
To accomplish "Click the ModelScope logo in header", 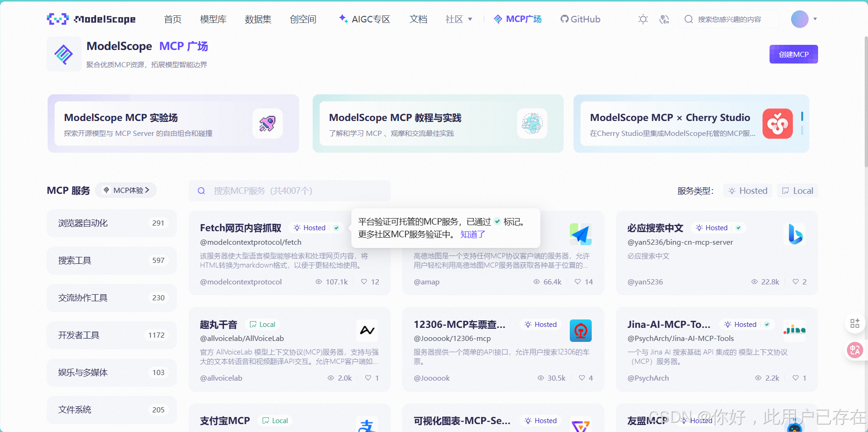I will click(91, 19).
